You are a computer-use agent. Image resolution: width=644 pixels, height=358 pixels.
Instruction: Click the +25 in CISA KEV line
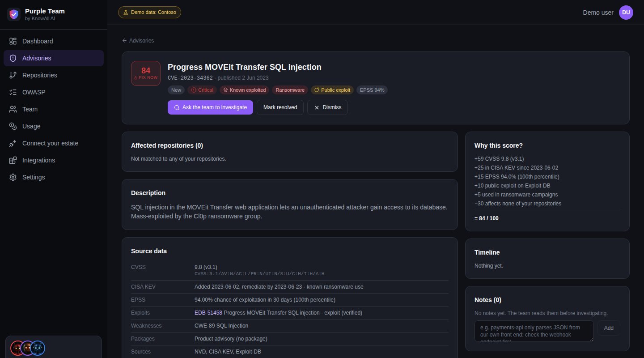coord(516,168)
